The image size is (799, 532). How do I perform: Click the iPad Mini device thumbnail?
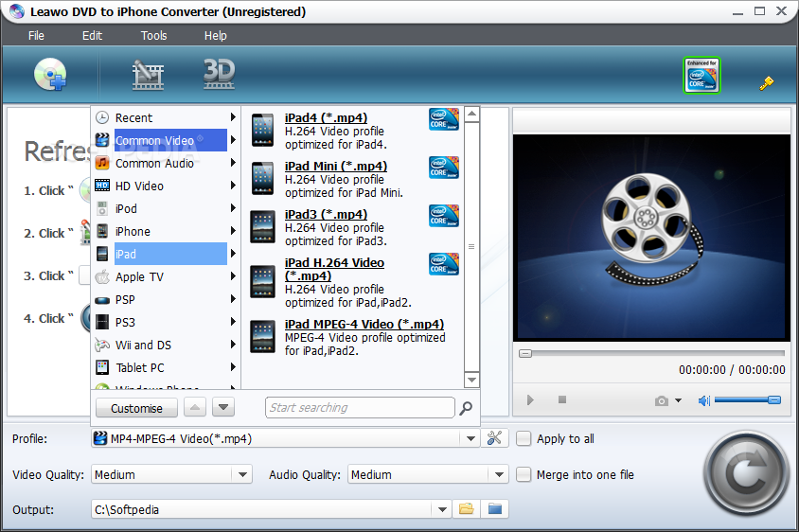[x=262, y=178]
